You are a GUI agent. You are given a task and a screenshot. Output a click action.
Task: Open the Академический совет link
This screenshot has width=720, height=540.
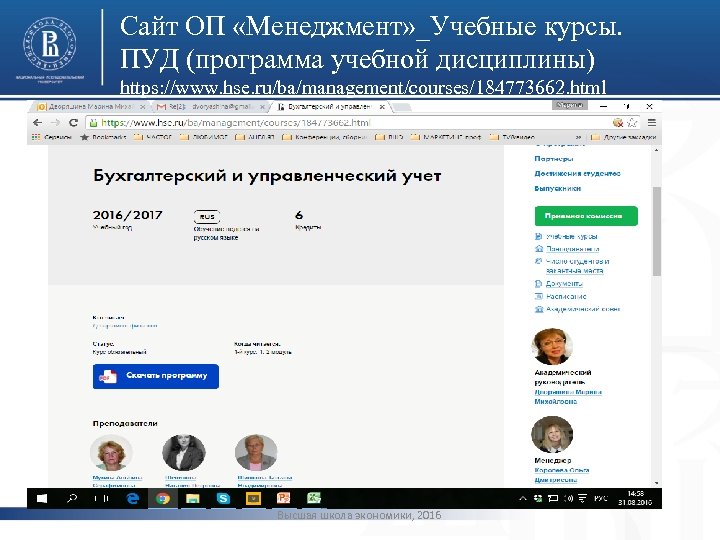coord(583,309)
